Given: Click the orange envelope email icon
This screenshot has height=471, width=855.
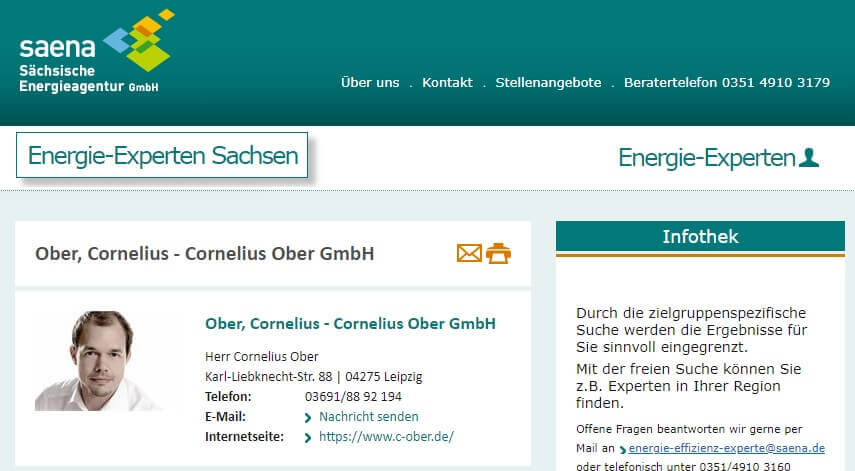Looking at the screenshot, I should (469, 253).
